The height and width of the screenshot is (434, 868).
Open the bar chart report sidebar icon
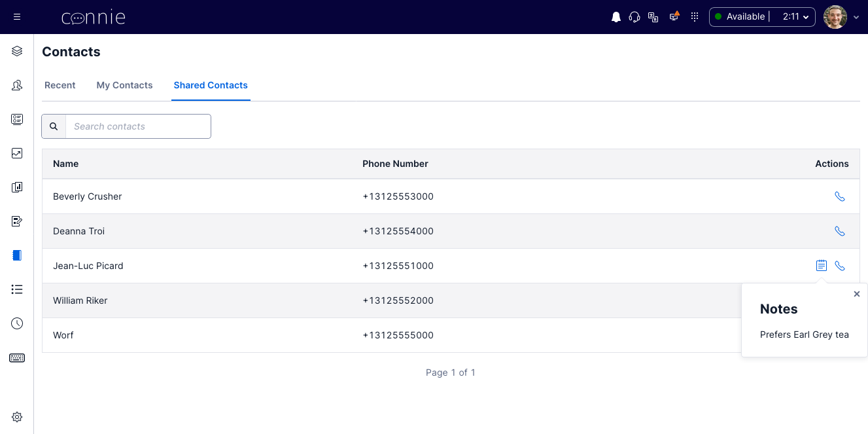(x=17, y=187)
